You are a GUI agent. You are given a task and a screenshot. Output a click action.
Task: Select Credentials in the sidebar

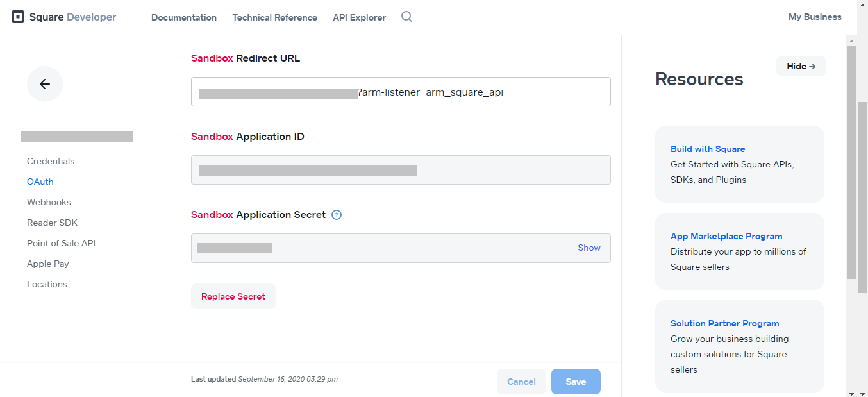pyautogui.click(x=51, y=161)
